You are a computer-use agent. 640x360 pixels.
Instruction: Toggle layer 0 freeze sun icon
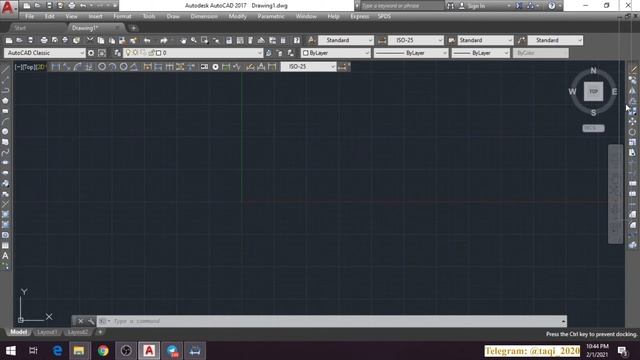(x=135, y=53)
